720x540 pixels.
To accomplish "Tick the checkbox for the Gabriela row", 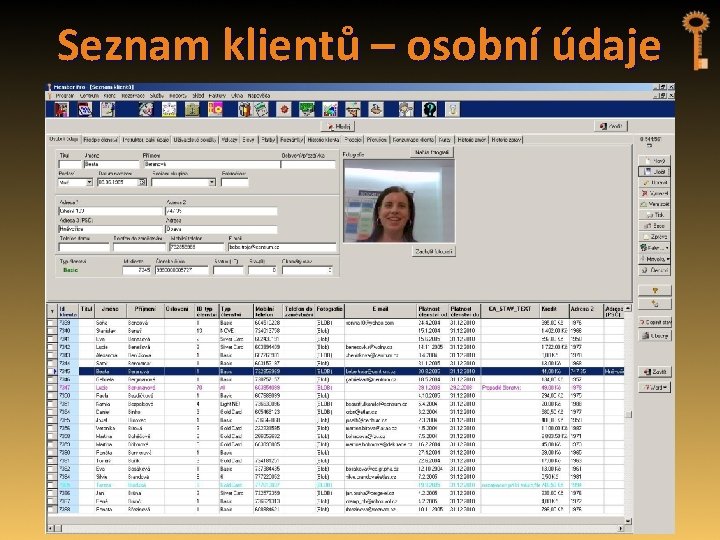I will coord(51,380).
